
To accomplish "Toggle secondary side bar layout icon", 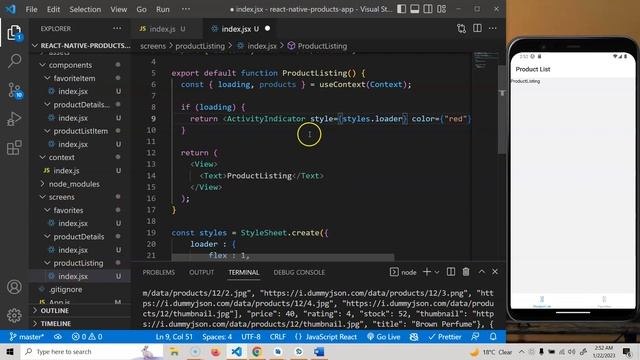I will click(x=428, y=9).
